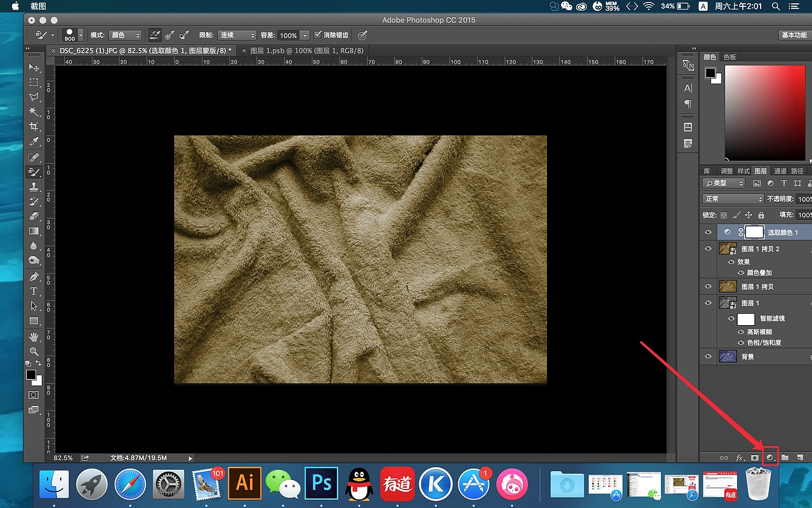The image size is (812, 508).
Task: Select the Rectangular Marquee tool
Action: tap(34, 82)
